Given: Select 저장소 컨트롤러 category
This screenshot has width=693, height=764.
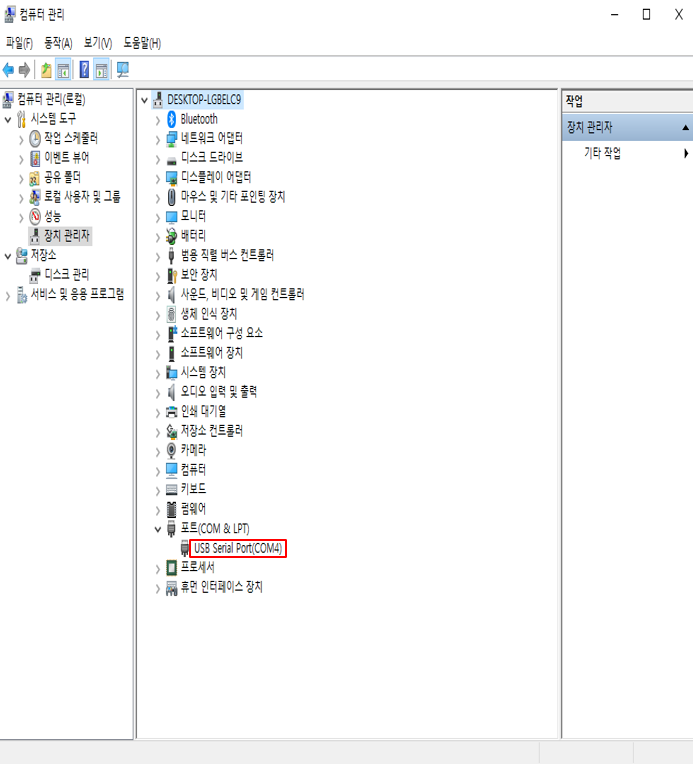Looking at the screenshot, I should (x=212, y=431).
